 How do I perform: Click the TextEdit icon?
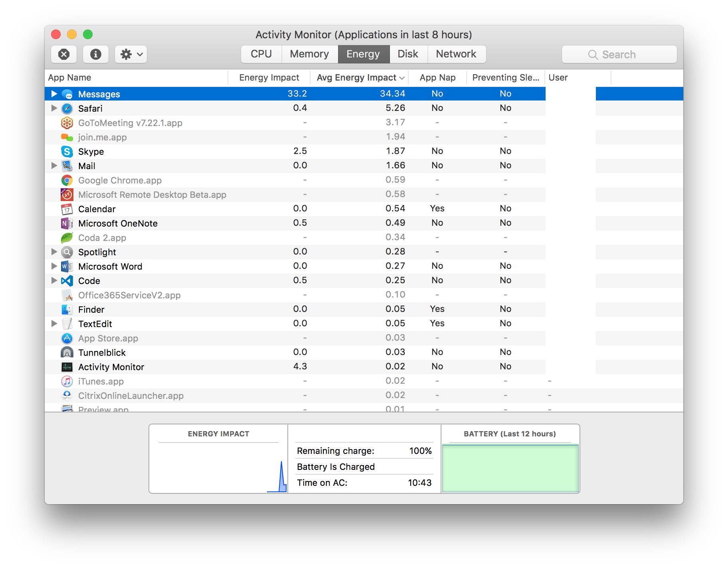click(67, 324)
